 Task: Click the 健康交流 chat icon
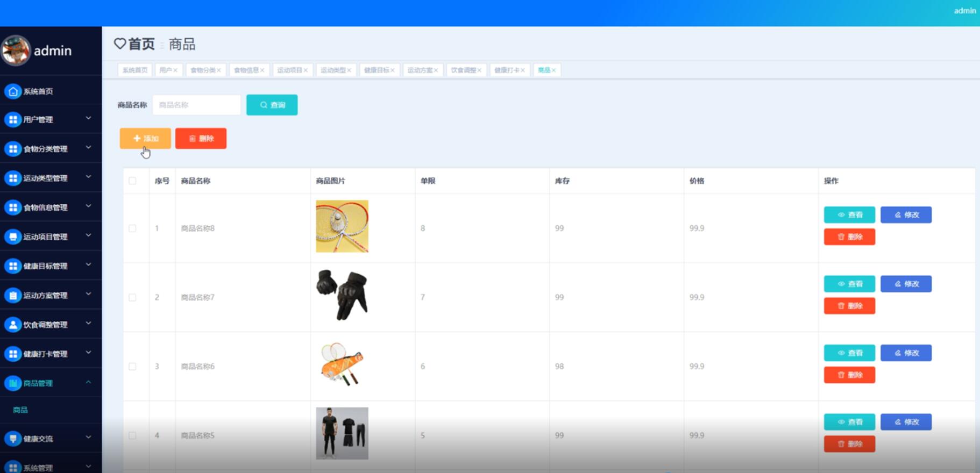click(x=13, y=439)
